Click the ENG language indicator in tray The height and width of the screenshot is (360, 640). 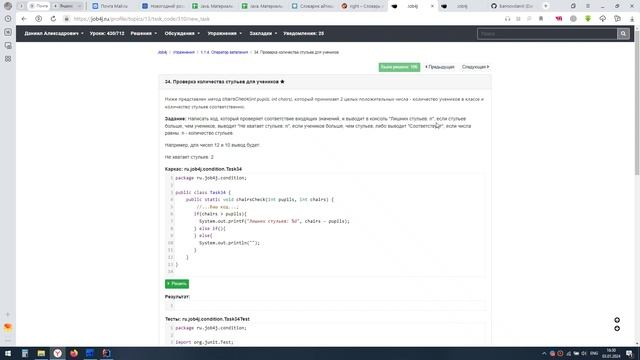point(594,353)
